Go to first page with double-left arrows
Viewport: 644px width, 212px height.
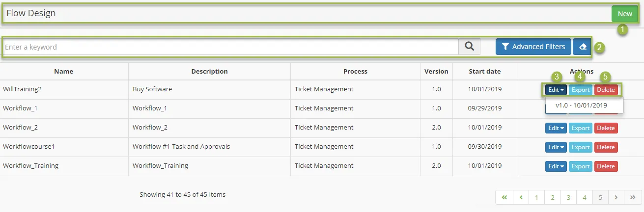504,197
